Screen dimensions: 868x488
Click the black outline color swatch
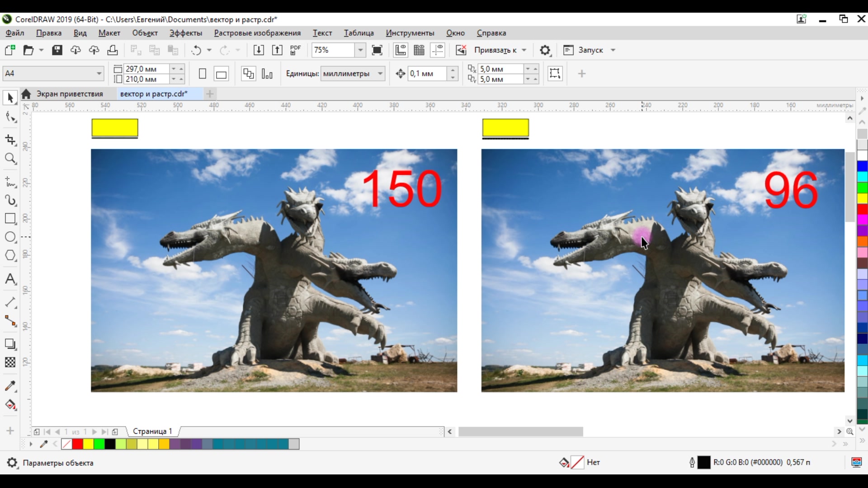[x=704, y=462]
